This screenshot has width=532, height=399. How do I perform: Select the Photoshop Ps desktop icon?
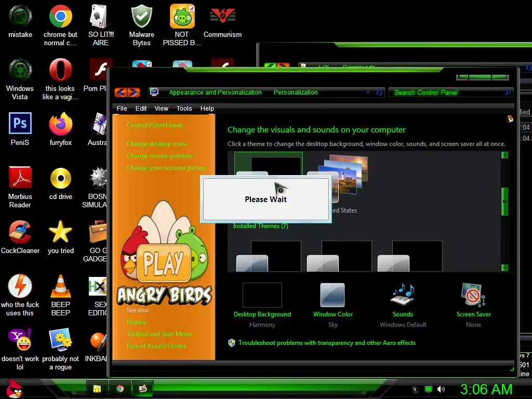(20, 129)
